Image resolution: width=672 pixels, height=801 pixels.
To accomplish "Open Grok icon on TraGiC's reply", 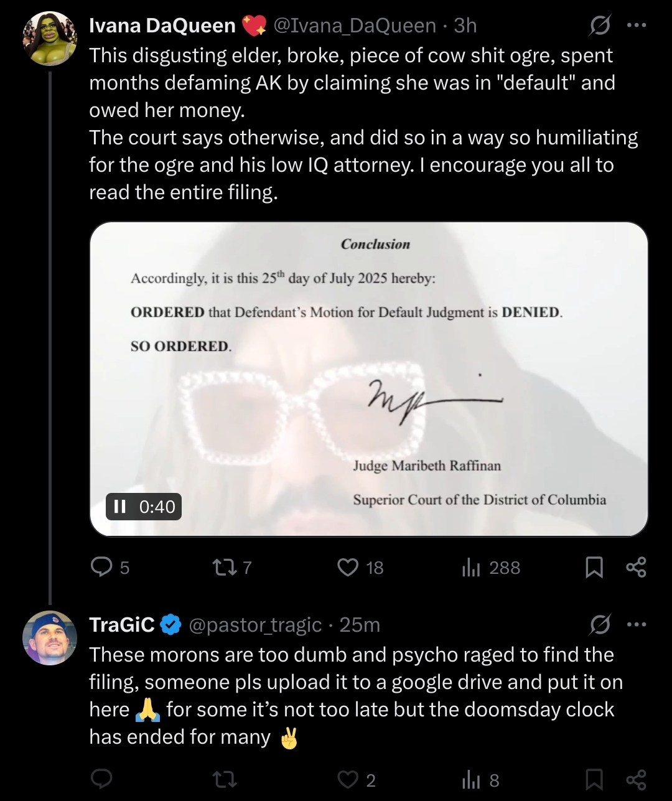I will tap(600, 624).
